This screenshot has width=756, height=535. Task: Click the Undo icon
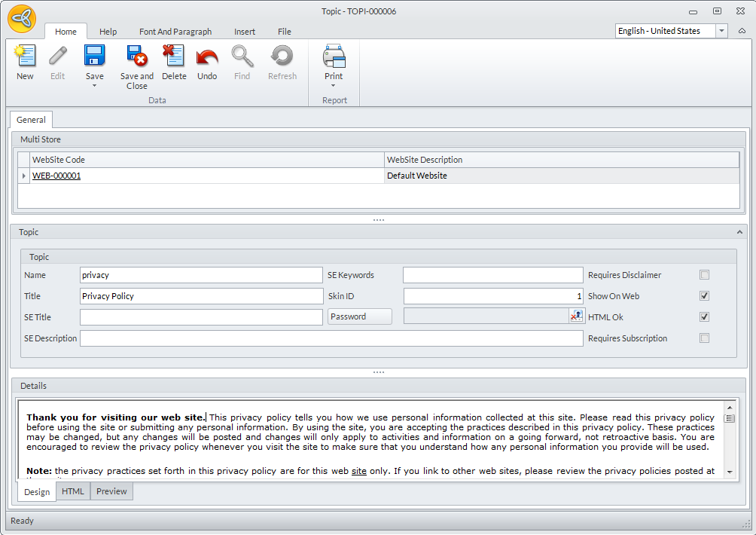click(207, 57)
